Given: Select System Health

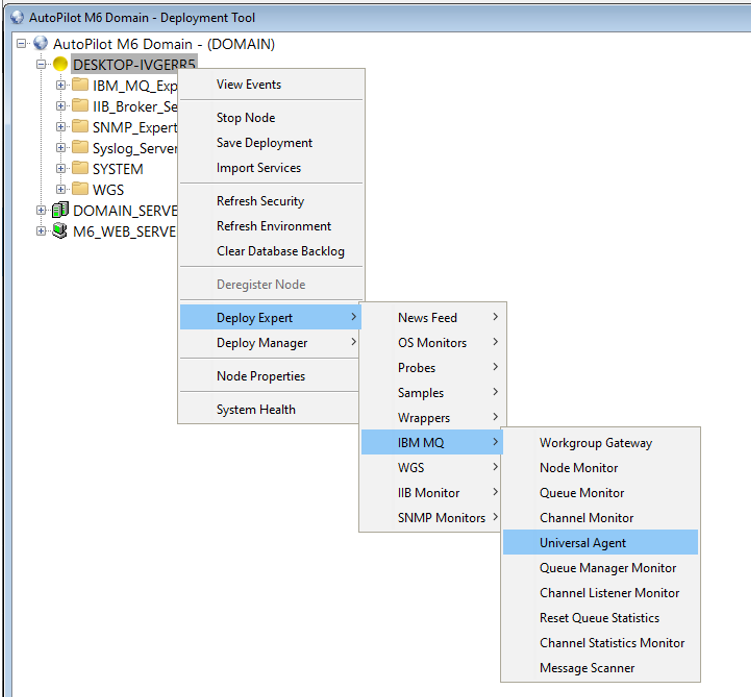Looking at the screenshot, I should (270, 410).
